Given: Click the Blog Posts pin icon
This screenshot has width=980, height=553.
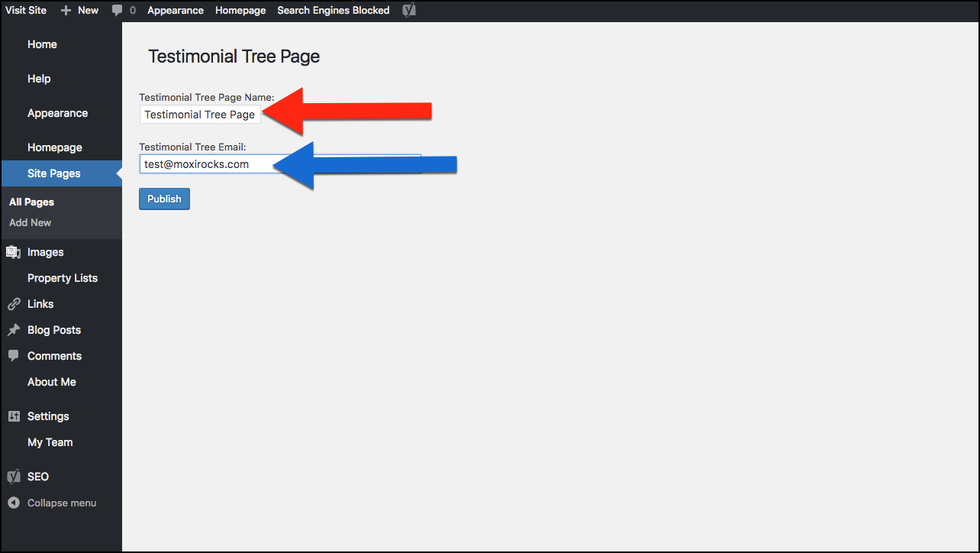Looking at the screenshot, I should click(x=14, y=330).
